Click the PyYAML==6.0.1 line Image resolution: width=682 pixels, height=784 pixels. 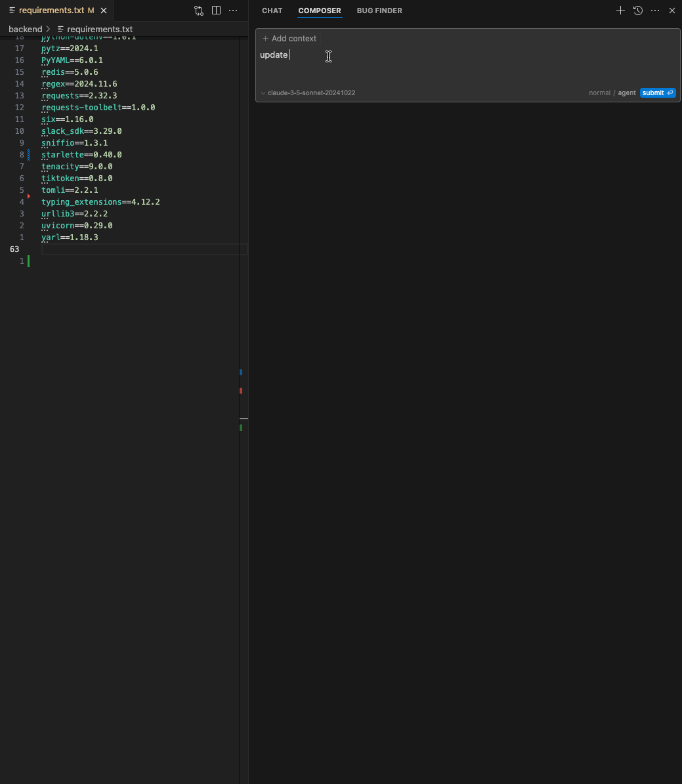click(72, 60)
